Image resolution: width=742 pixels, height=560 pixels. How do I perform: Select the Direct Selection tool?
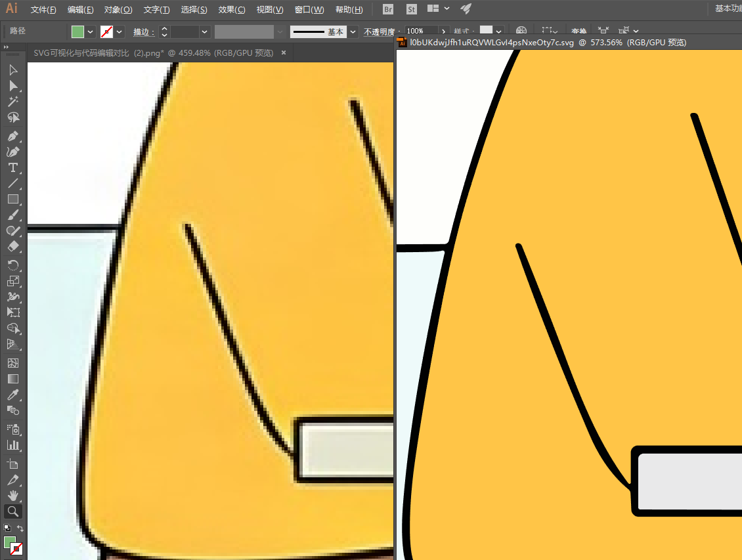point(13,86)
